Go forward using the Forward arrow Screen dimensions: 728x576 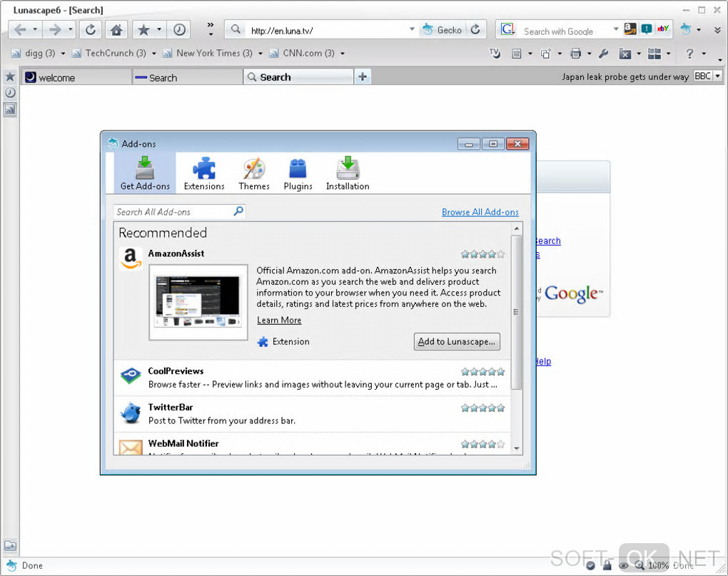(55, 30)
